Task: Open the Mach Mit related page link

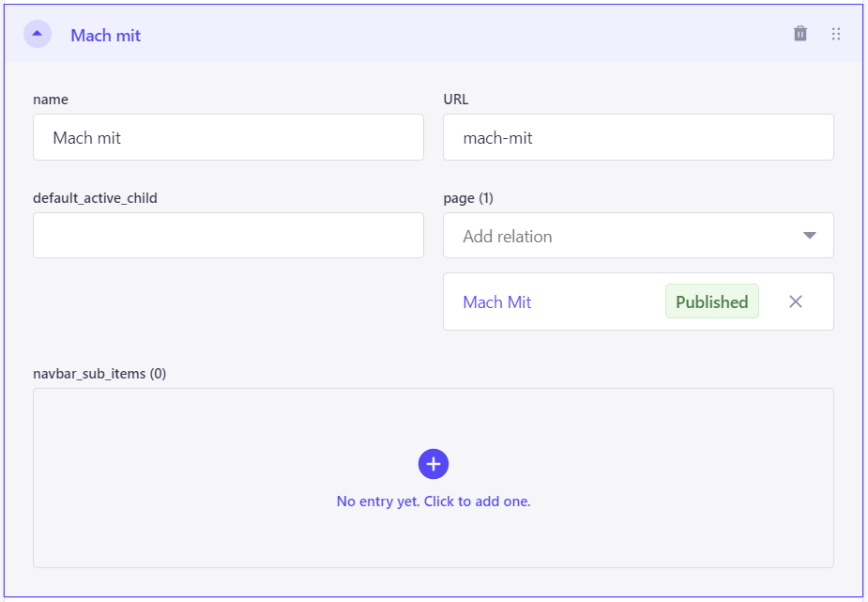Action: coord(496,301)
